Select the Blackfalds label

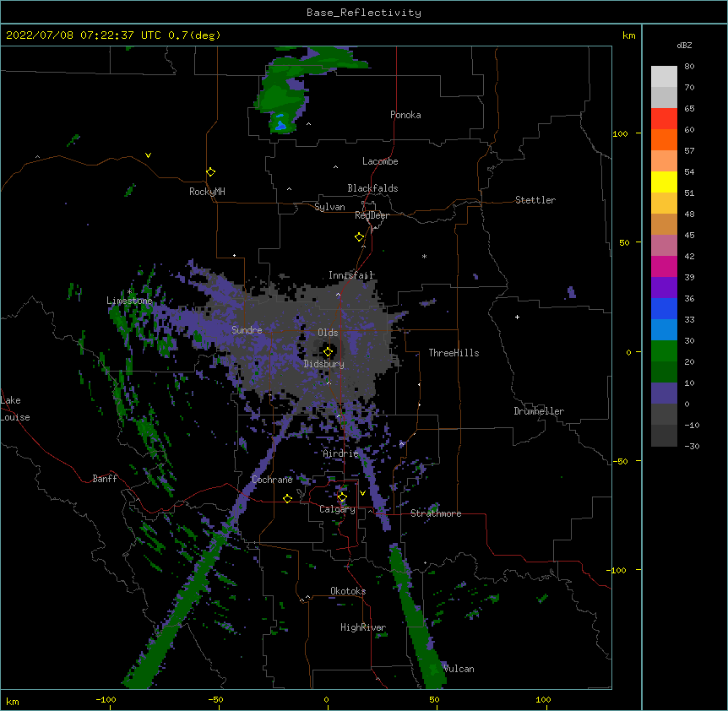372,188
